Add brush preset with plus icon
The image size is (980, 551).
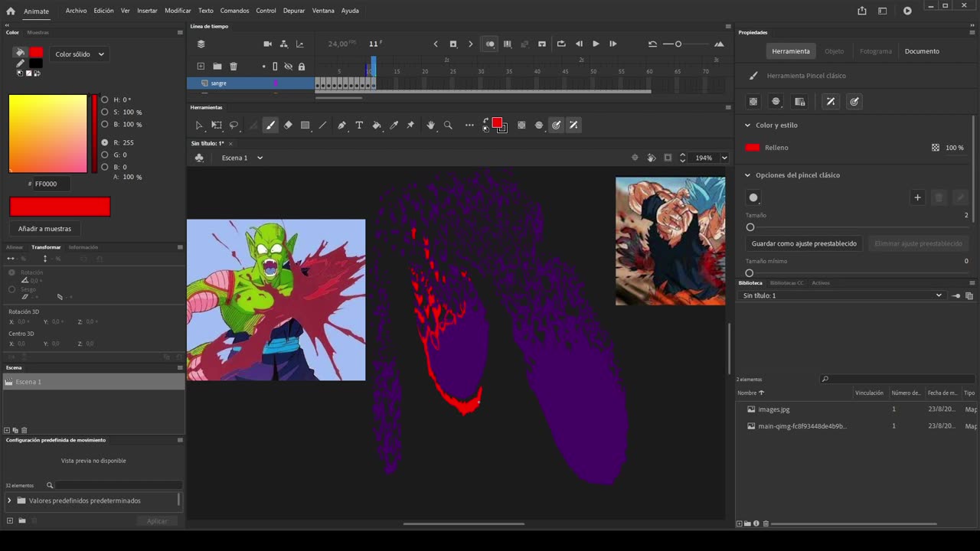pos(917,197)
